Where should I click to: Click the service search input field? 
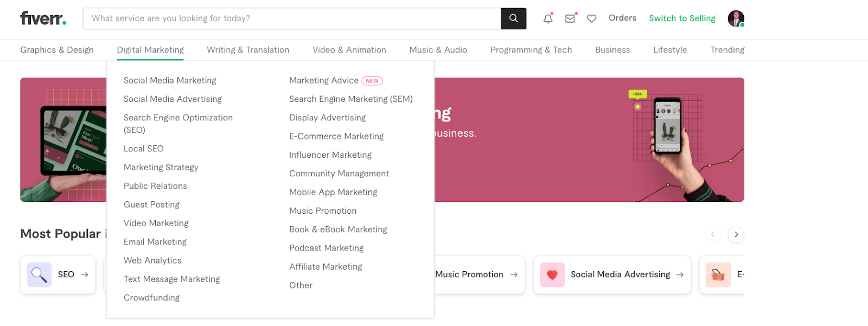tap(292, 18)
